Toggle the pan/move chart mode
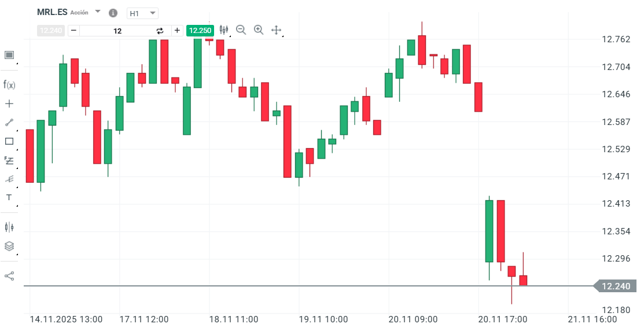 point(276,30)
